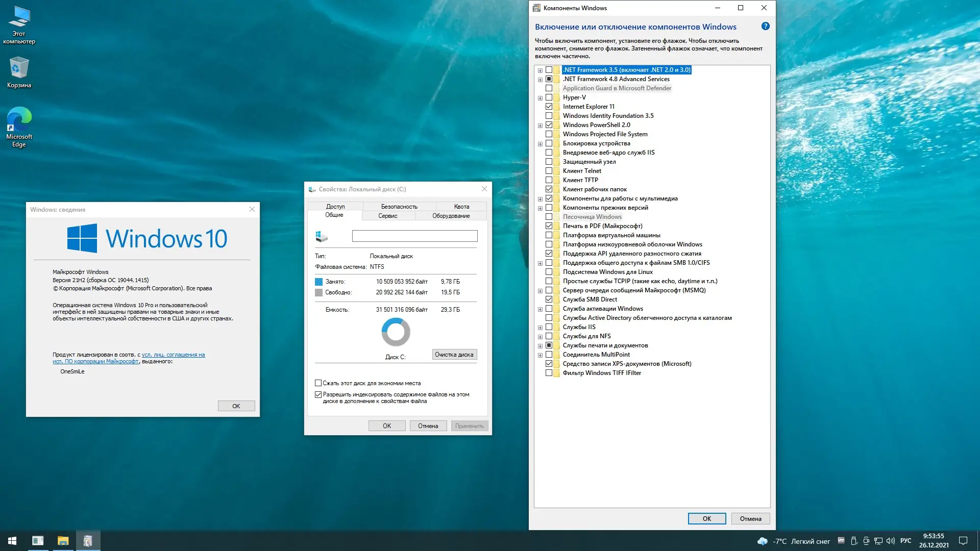Uncheck the Internet Explorer 11 checkbox
This screenshot has height=551, width=980.
click(549, 107)
